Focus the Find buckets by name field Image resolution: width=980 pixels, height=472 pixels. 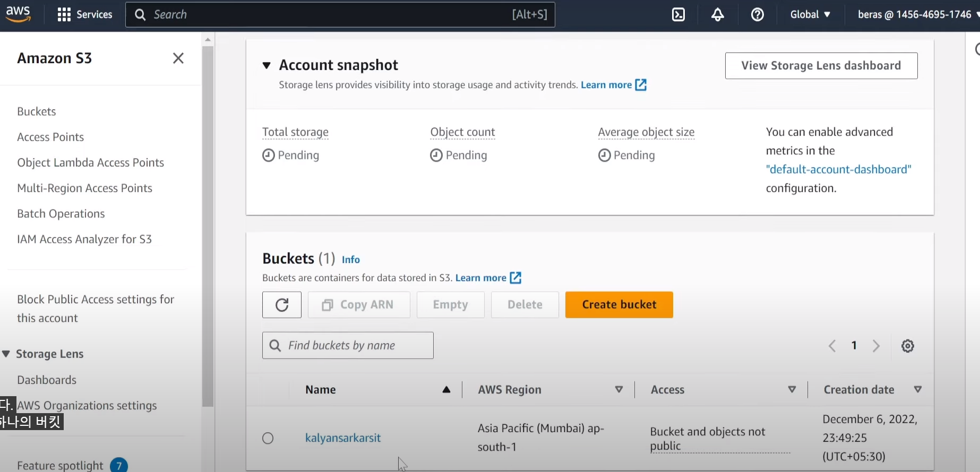click(348, 345)
